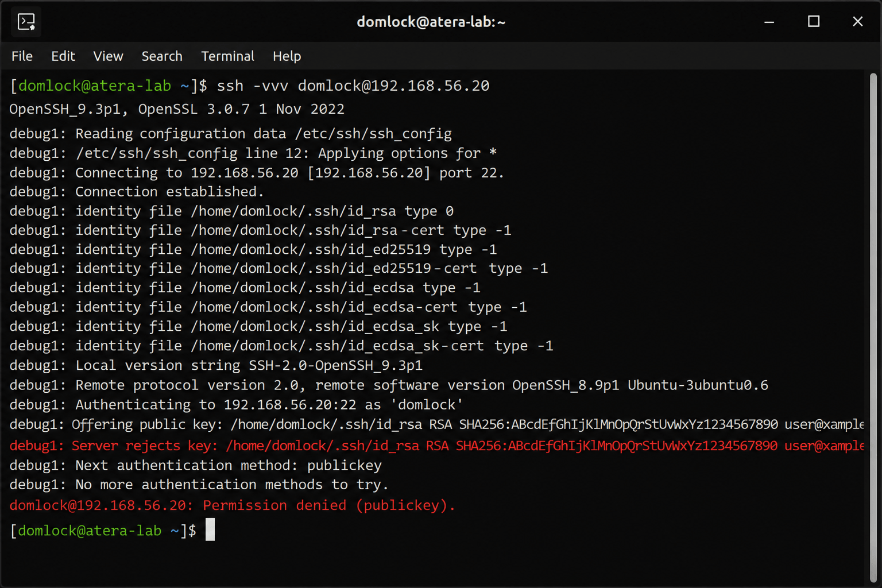Click the vertical scrollbar of the terminal
Viewport: 882px width, 588px height.
pos(873,327)
